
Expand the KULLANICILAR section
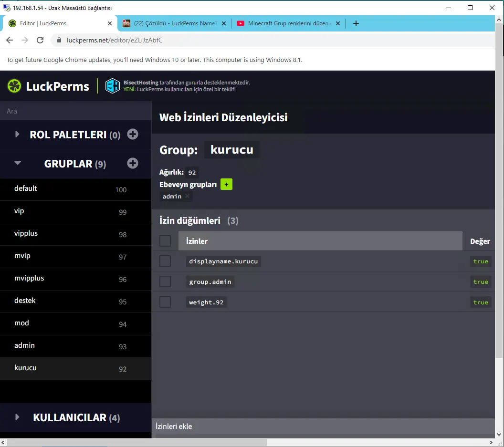pos(17,417)
